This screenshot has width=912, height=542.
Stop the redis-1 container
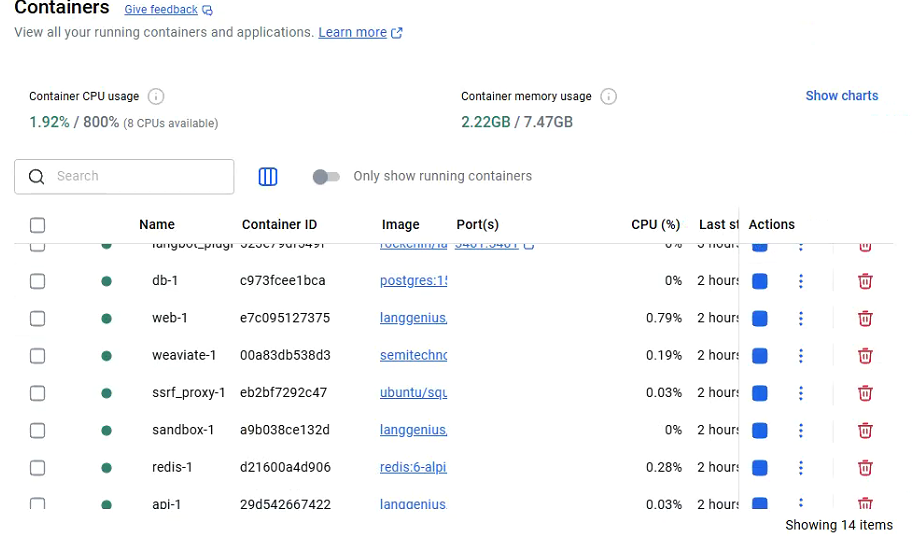(760, 468)
